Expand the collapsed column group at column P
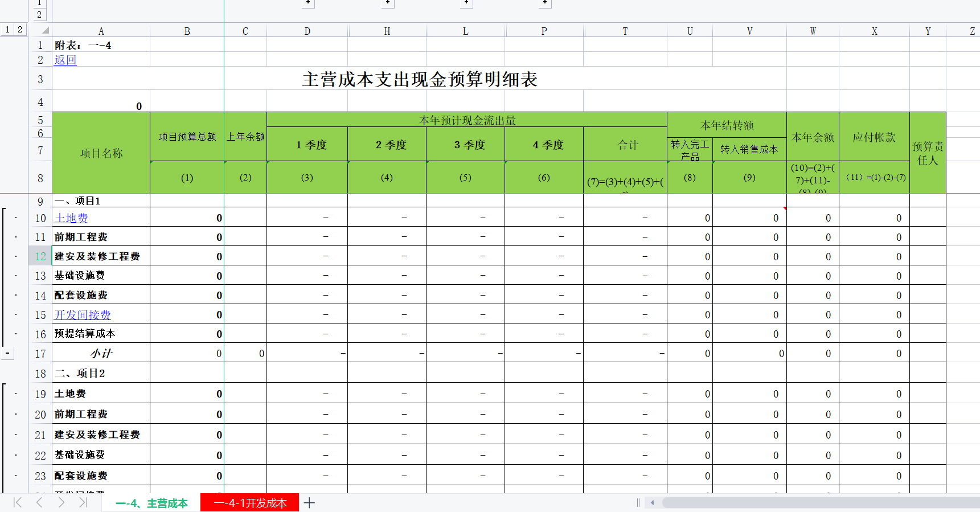The image size is (980, 512). (545, 3)
